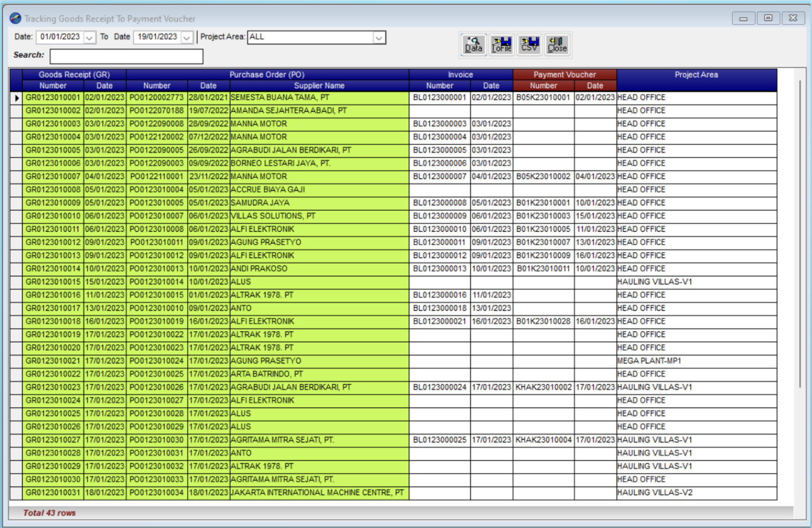This screenshot has height=528, width=812.
Task: Click the Purchase Order (PO) column group header
Action: point(267,74)
